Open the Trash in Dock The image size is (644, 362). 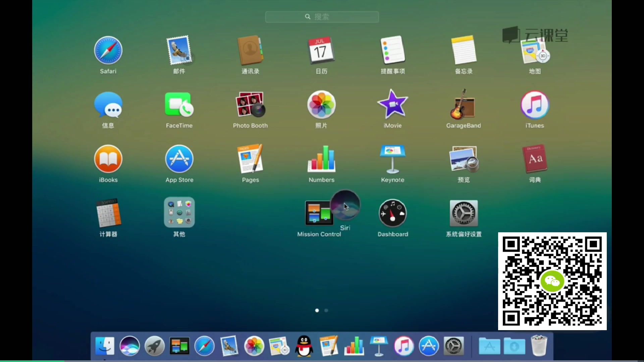[x=539, y=346]
